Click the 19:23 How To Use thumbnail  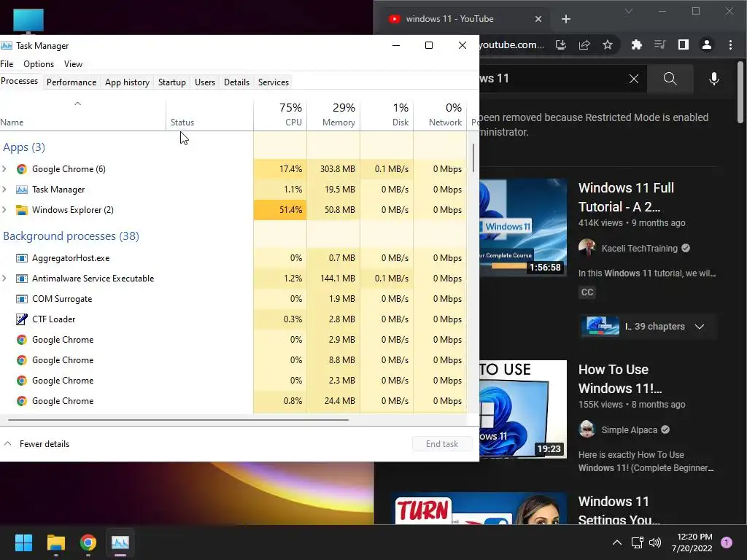pyautogui.click(x=523, y=409)
